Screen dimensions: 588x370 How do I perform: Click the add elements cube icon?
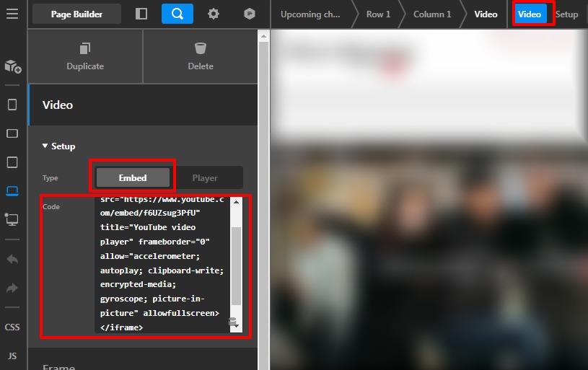12,66
